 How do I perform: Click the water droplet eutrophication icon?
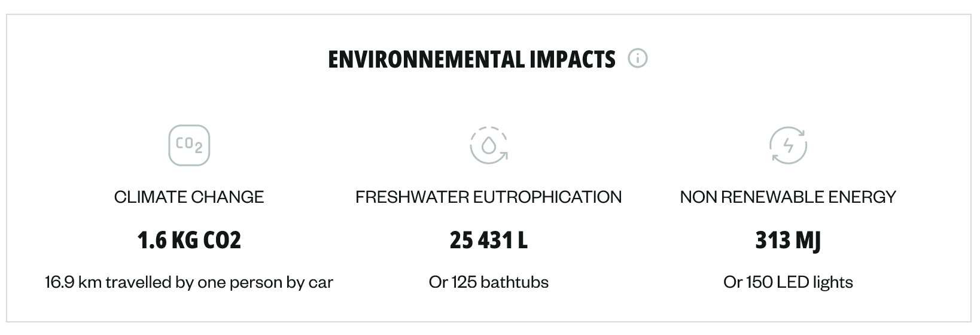point(489,145)
